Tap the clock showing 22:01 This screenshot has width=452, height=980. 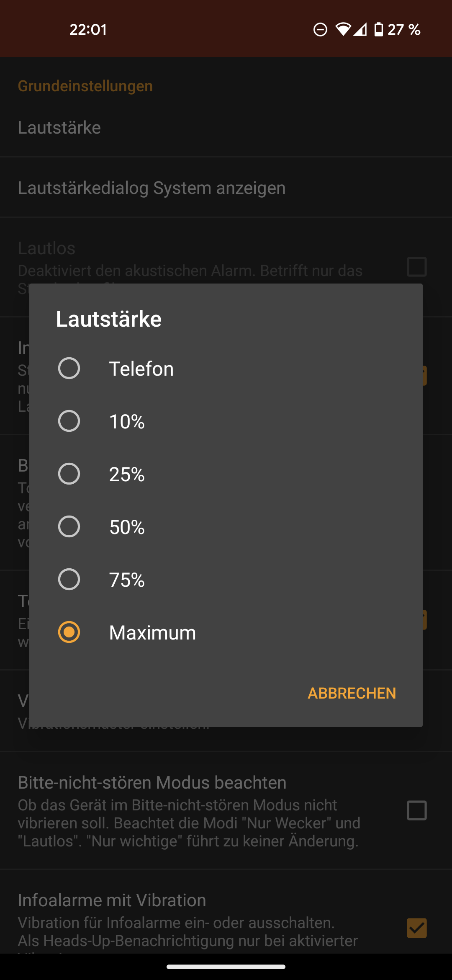(x=88, y=30)
